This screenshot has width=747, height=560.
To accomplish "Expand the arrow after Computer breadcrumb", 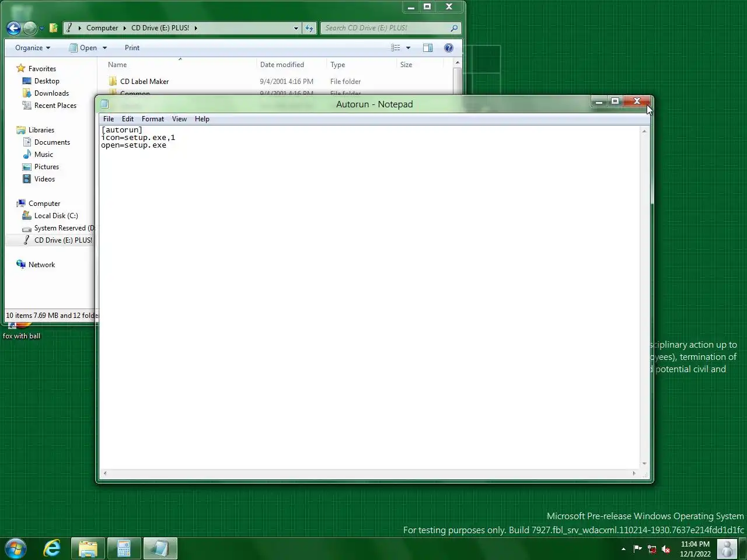I will [x=124, y=28].
